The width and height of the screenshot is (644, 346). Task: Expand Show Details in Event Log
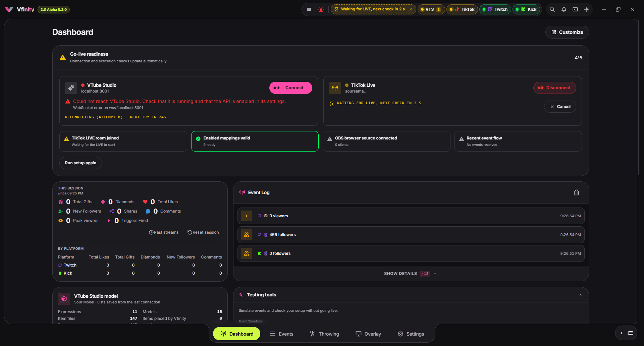411,274
